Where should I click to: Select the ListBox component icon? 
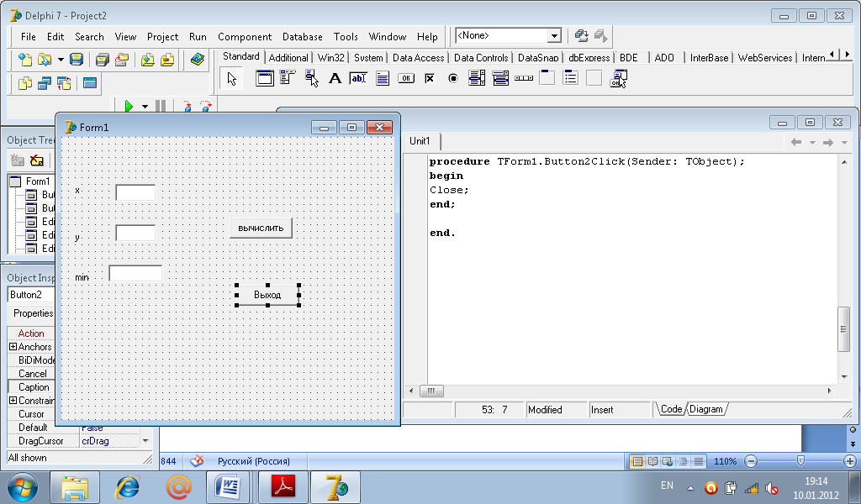coord(477,78)
